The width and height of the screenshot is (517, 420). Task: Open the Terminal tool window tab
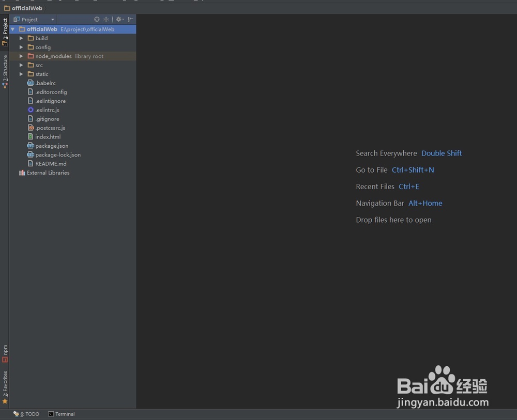62,414
